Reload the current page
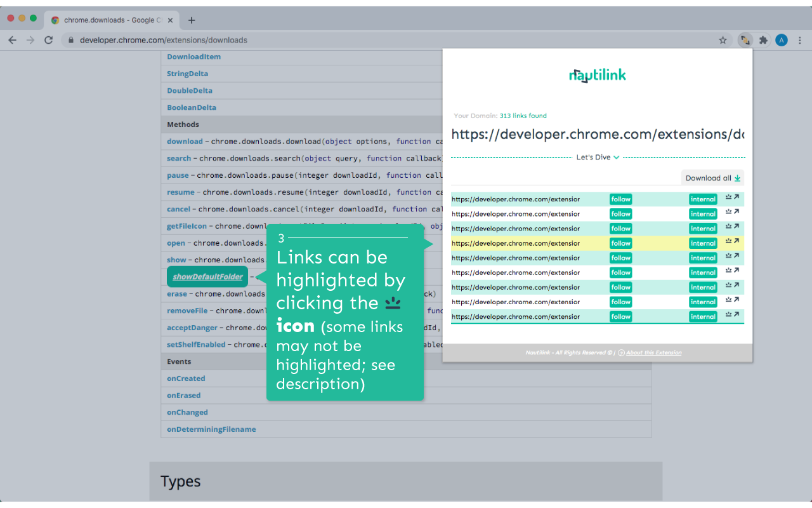This screenshot has height=508, width=812. (49, 40)
